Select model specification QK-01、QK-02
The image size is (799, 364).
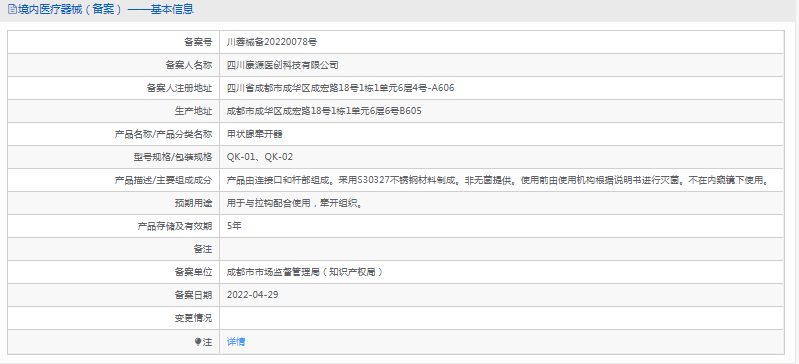(x=260, y=157)
